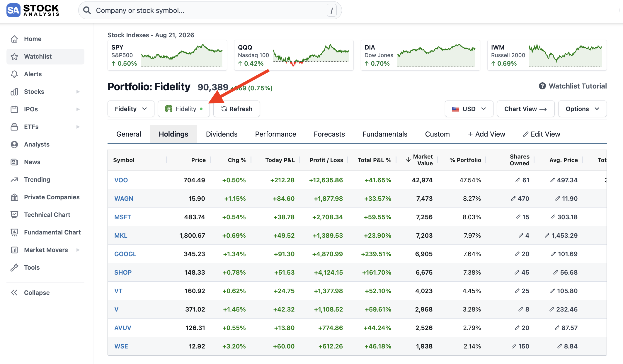Click the News sidebar link
Image resolution: width=623 pixels, height=364 pixels.
45,162
